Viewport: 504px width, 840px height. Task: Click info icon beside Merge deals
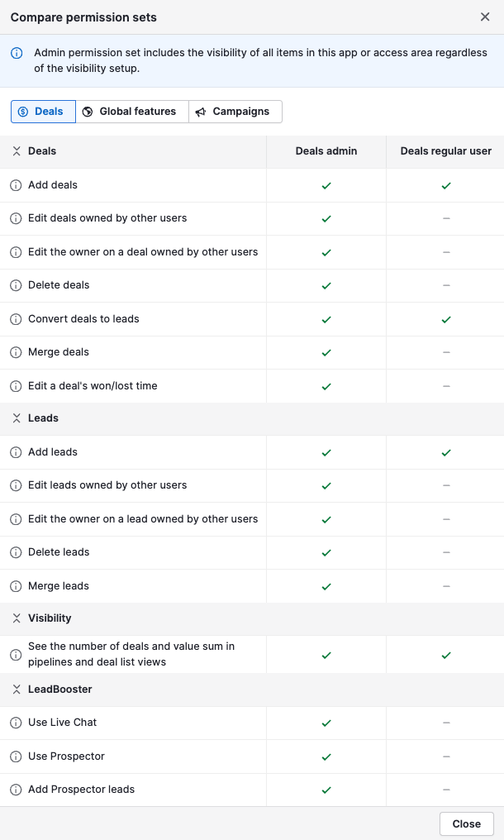[x=16, y=352]
